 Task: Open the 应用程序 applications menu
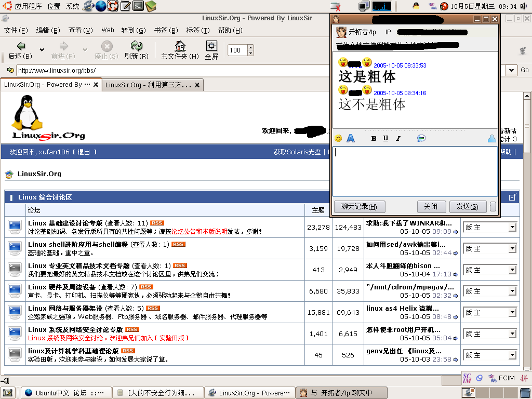[x=28, y=6]
